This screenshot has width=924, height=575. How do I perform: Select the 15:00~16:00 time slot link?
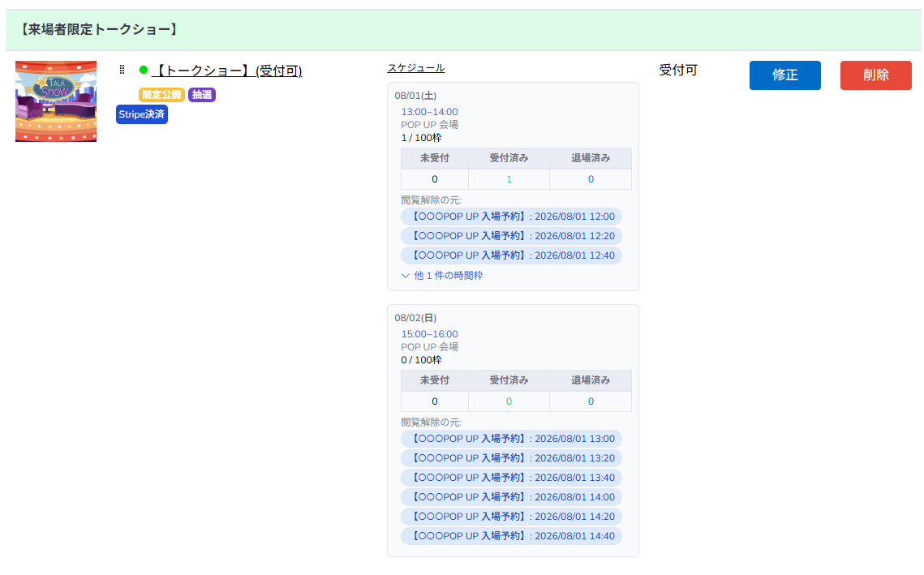coord(430,334)
